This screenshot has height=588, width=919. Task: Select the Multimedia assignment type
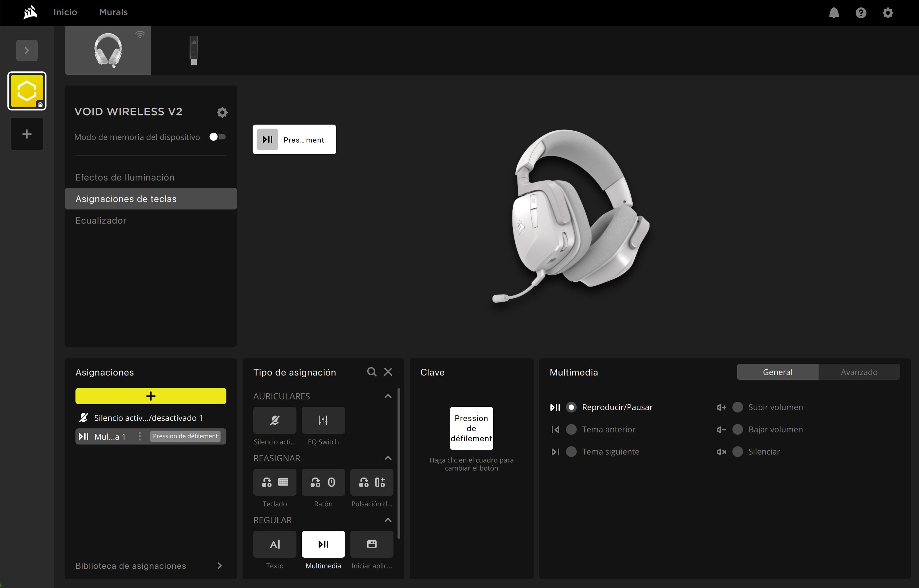323,544
